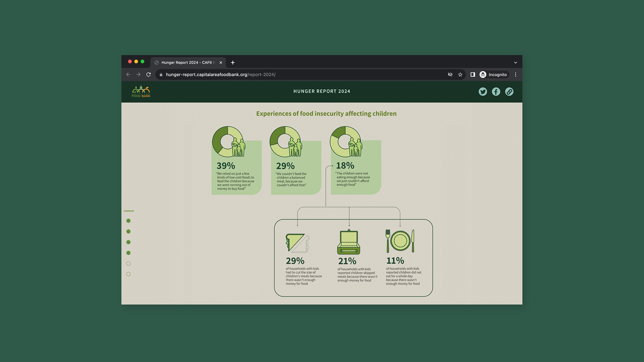The width and height of the screenshot is (644, 362).
Task: Expand the tab search chevron dropdown
Action: tap(516, 63)
